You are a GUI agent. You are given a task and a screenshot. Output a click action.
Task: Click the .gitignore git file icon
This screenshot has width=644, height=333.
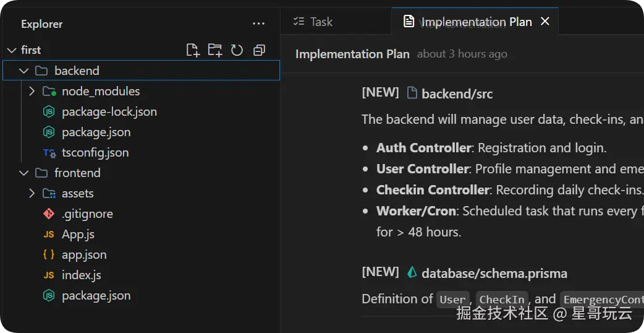coord(49,214)
